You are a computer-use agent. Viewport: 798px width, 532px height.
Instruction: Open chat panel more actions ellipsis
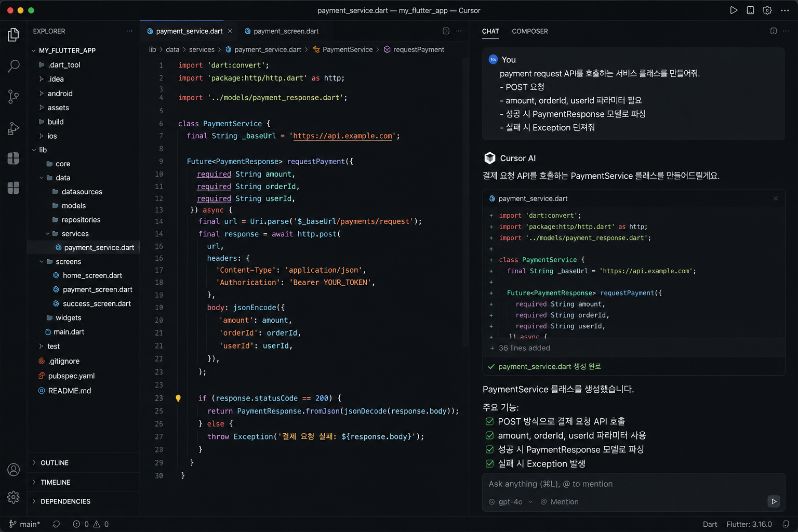pyautogui.click(x=786, y=31)
